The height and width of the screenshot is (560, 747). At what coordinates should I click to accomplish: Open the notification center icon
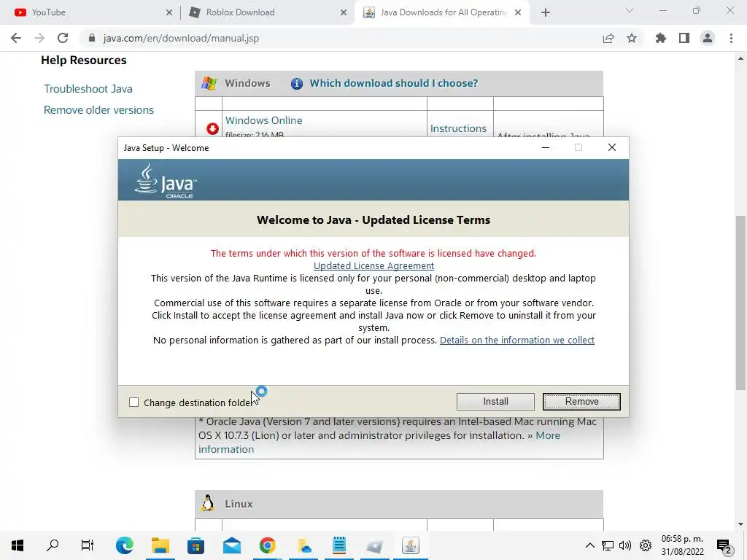point(724,545)
